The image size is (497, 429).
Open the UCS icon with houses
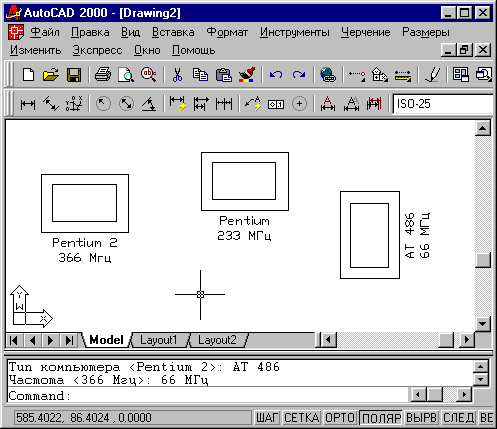[x=380, y=75]
